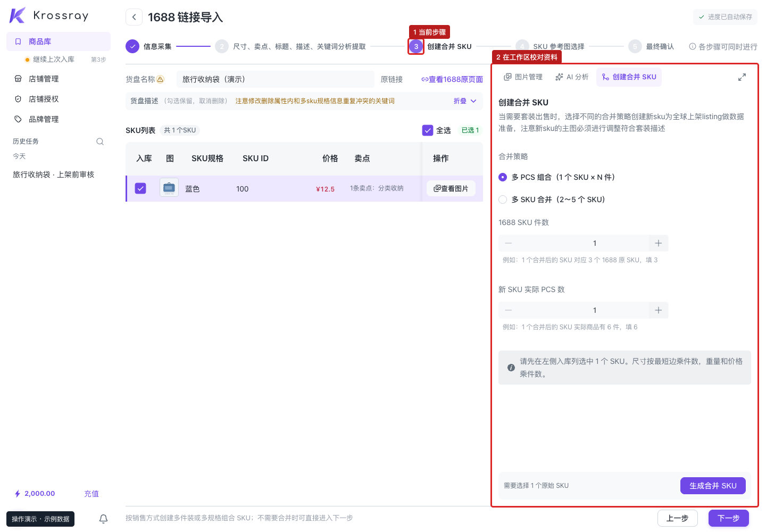Screen dimensions: 766x532
Task: Click the 价格 column header
Action: (x=330, y=159)
